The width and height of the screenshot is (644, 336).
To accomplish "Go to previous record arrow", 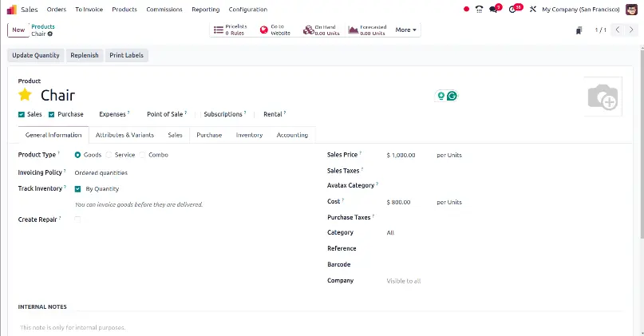I will tap(618, 30).
